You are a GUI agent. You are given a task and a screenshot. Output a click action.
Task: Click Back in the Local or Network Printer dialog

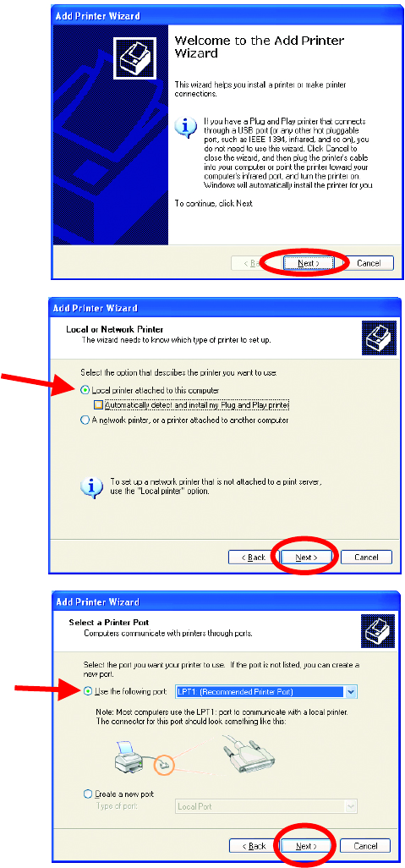(254, 557)
